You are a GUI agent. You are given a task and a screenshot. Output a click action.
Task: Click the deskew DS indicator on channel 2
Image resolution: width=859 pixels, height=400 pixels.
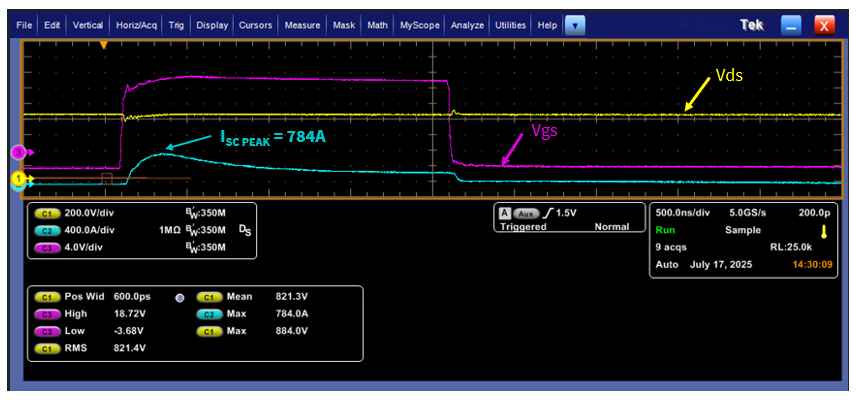(245, 231)
